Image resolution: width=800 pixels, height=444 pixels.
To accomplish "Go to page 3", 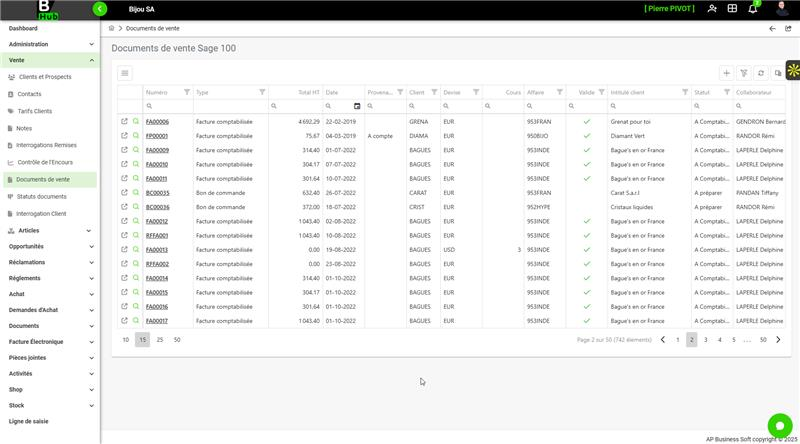I will coord(706,340).
